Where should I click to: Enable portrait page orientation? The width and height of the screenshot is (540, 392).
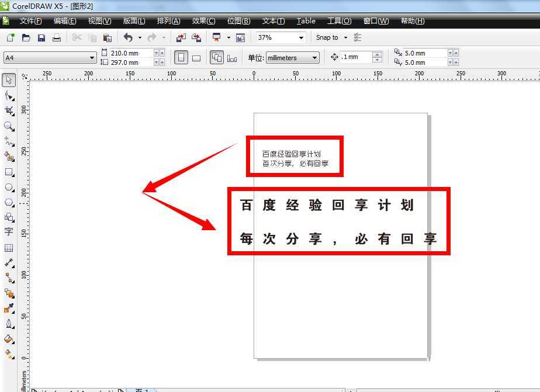coord(182,57)
